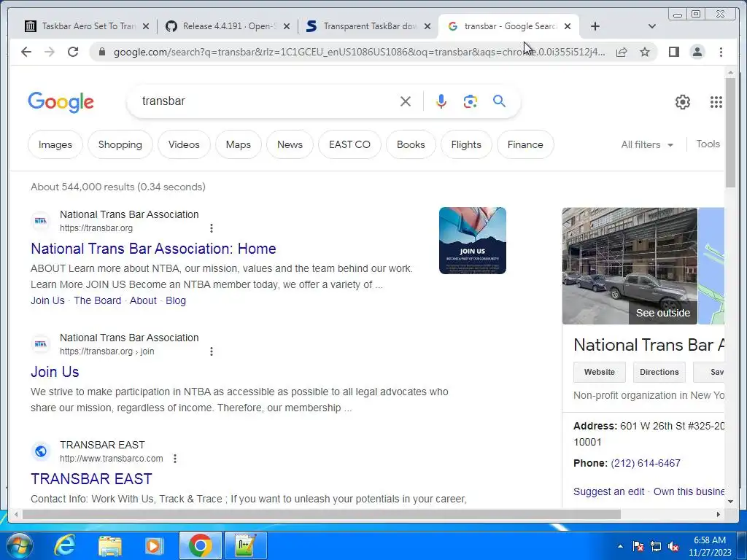Go back to the previous page

point(26,52)
